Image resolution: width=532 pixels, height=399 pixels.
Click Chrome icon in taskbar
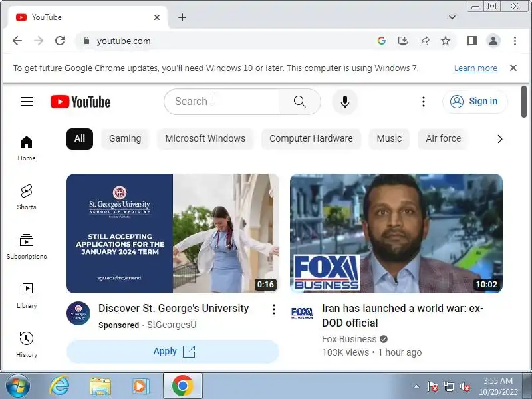(x=182, y=386)
